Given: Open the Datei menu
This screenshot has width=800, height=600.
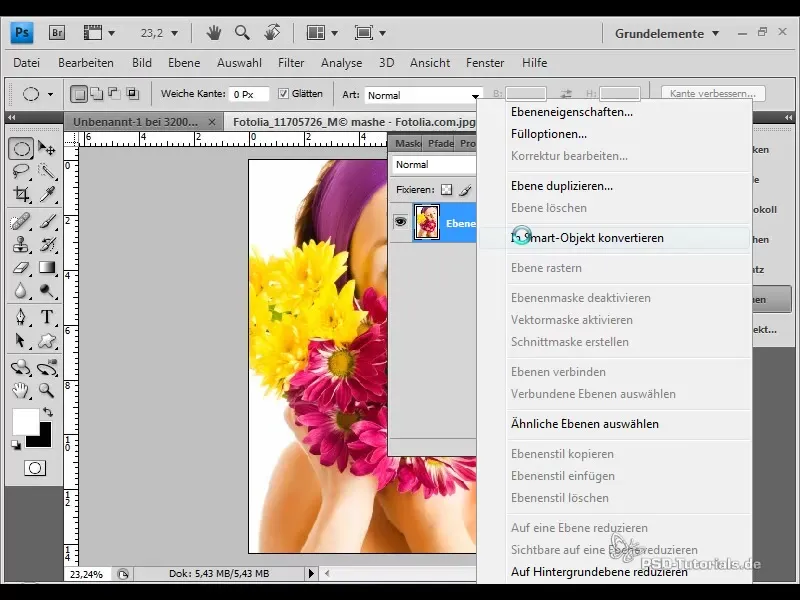Looking at the screenshot, I should pyautogui.click(x=27, y=63).
